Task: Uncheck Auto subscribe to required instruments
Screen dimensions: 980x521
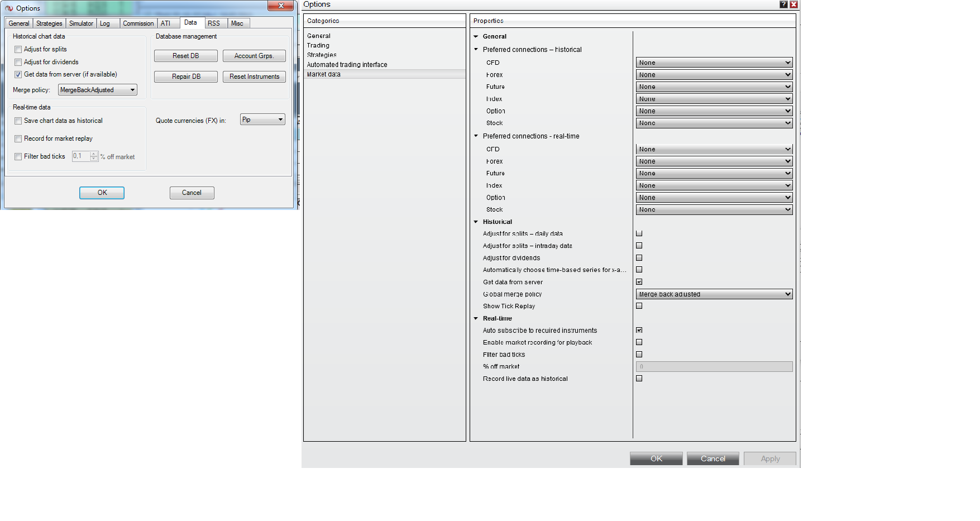Action: click(x=639, y=330)
